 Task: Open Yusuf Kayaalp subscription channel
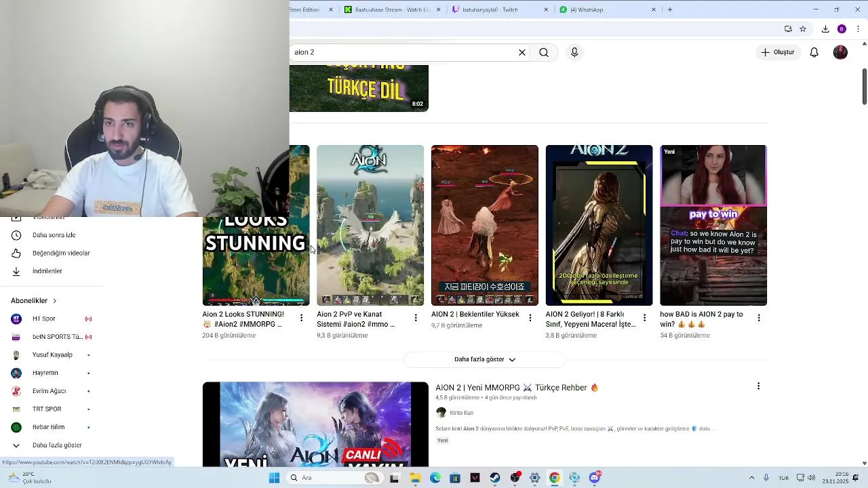click(51, 354)
